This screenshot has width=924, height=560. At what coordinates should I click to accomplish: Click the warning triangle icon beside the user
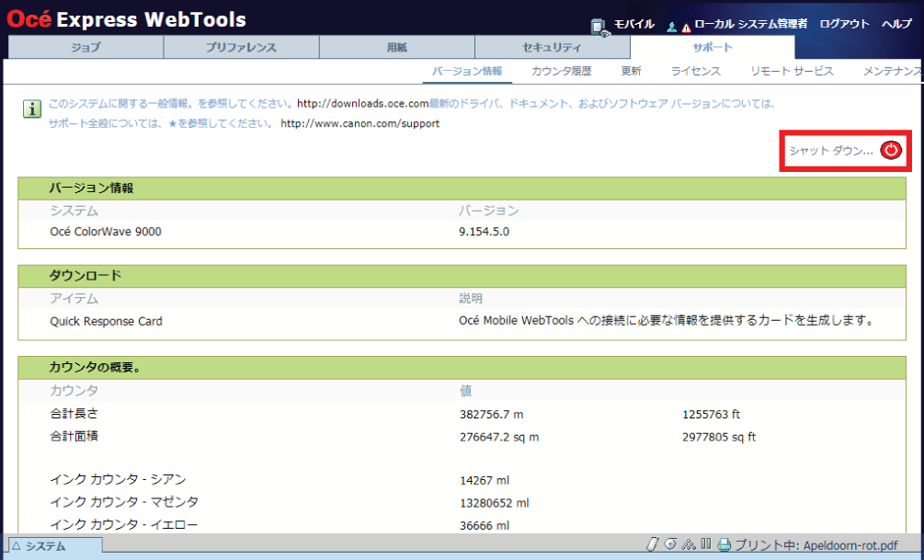686,27
